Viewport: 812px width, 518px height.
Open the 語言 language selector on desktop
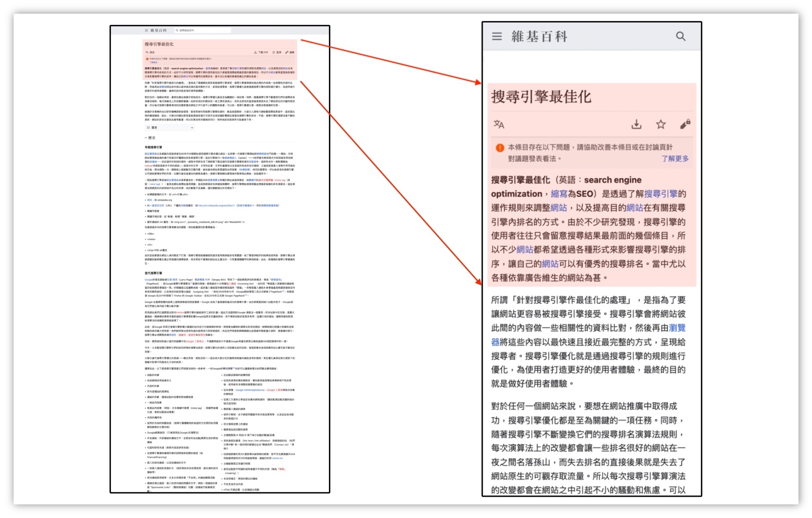point(151,52)
